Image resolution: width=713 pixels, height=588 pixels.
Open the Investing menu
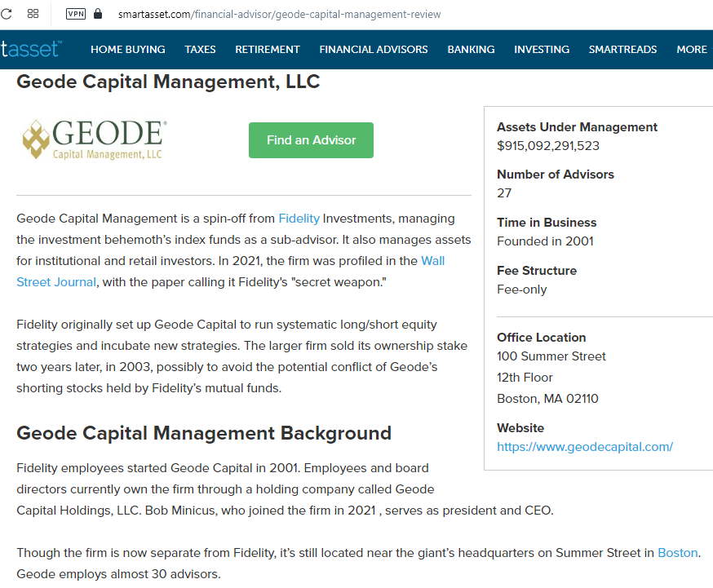(x=542, y=50)
